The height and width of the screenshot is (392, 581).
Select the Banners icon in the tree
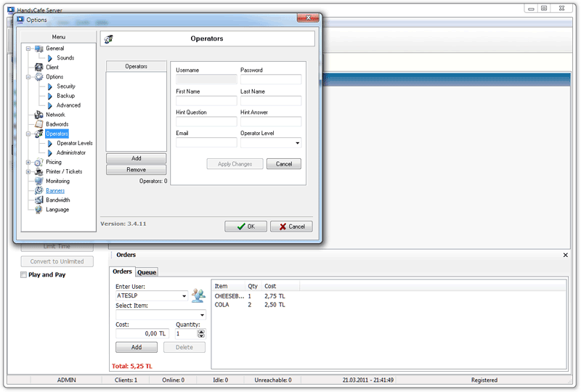coord(39,190)
